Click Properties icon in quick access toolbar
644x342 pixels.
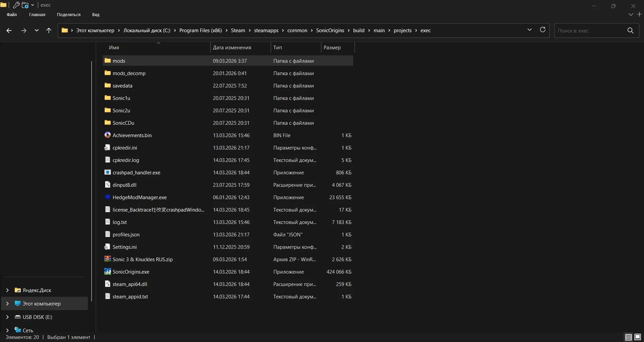coord(16,5)
